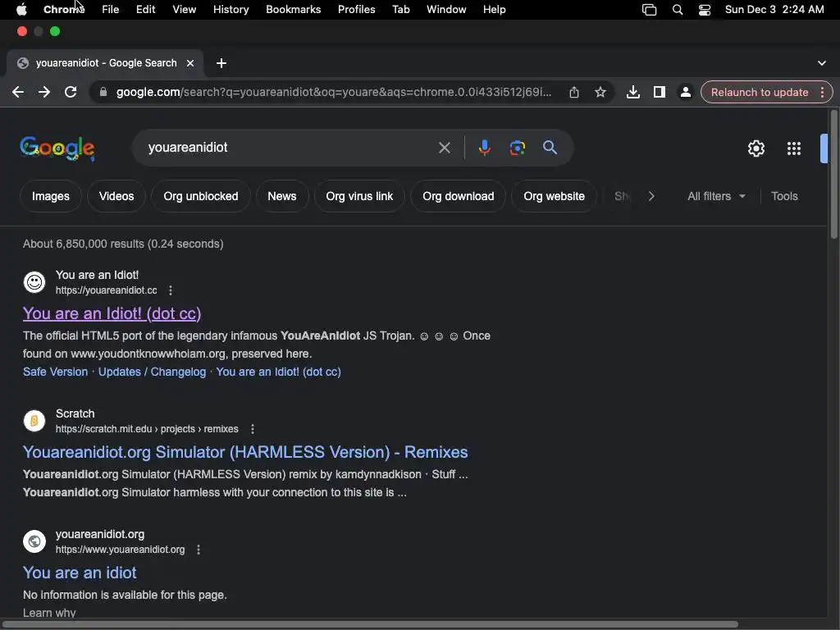Open the Bookmarks menu
Image resolution: width=840 pixels, height=630 pixels.
(293, 10)
